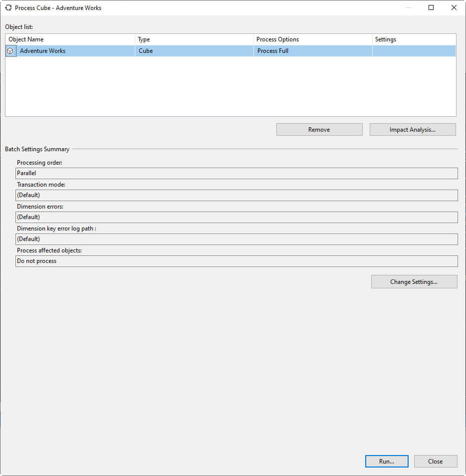The height and width of the screenshot is (476, 466).
Task: Open Impact Analysis dialog
Action: pyautogui.click(x=413, y=130)
